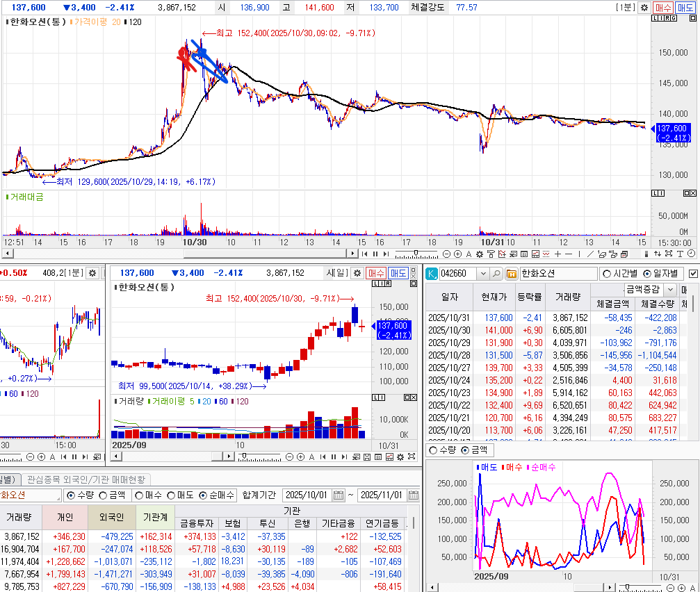The image size is (700, 592).
Task: Select 수량 radio above the 매도/매수 line graph
Action: pos(432,450)
